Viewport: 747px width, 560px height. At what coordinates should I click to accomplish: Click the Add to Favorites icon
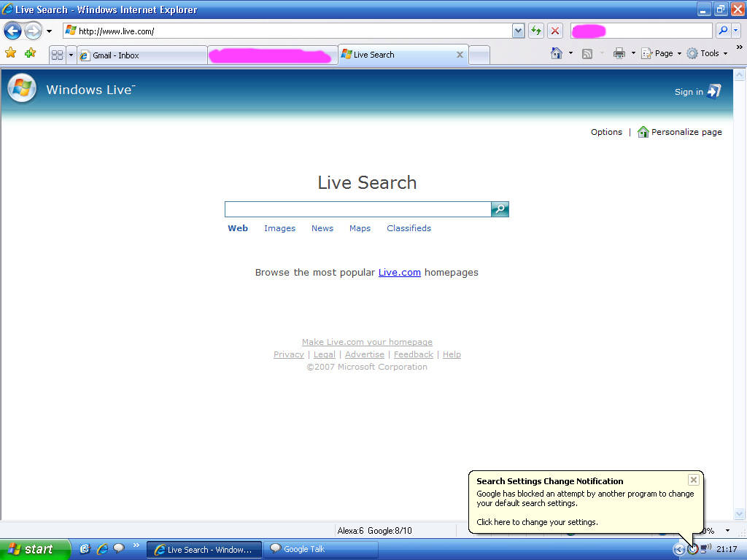pos(30,53)
